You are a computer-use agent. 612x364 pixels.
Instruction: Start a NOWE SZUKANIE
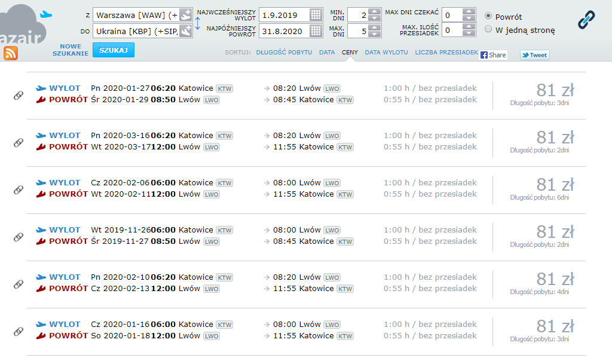[x=71, y=50]
